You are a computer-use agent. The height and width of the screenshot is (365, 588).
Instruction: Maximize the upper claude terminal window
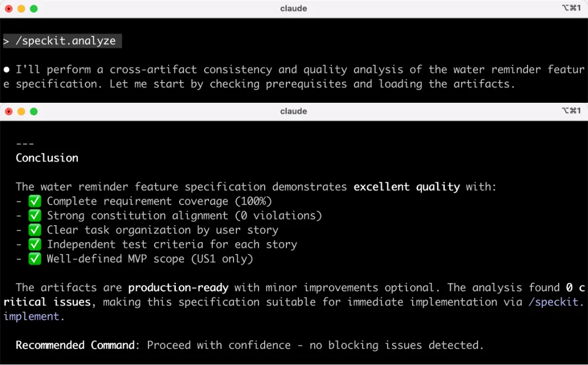[x=34, y=9]
